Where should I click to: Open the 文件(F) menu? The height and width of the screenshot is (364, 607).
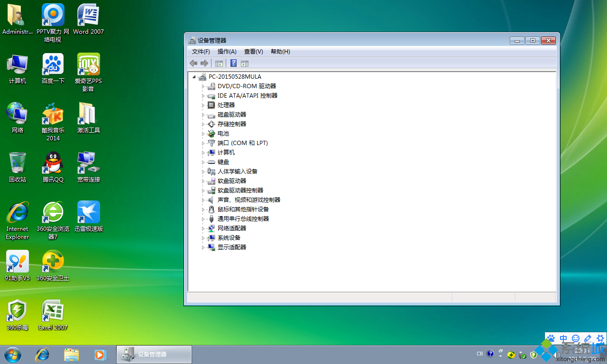[x=200, y=51]
